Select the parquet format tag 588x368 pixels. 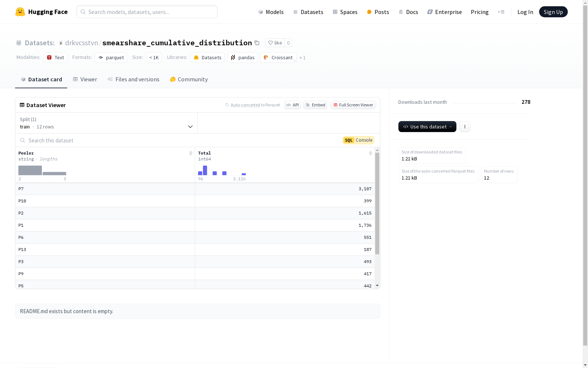[x=111, y=57]
